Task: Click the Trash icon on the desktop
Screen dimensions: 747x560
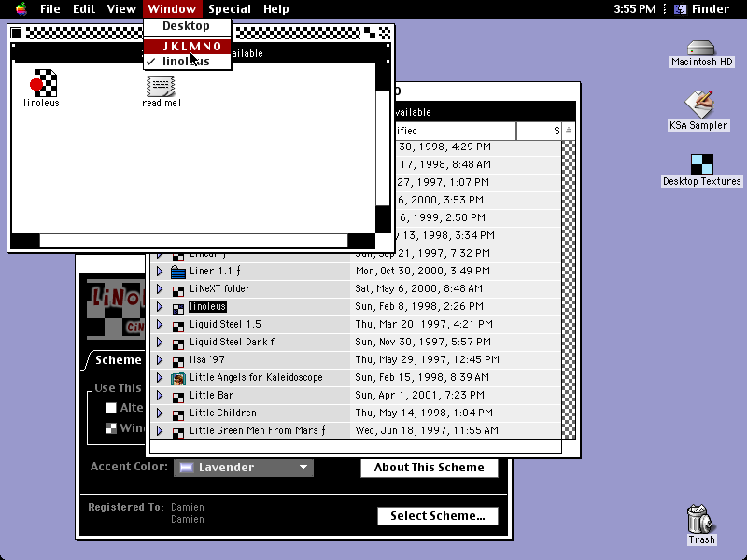Action: click(x=700, y=519)
